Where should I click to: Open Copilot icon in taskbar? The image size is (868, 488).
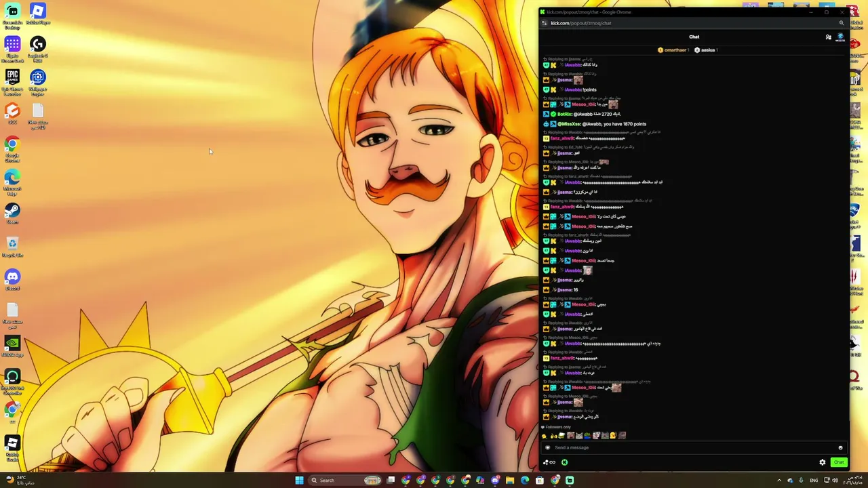pos(480,480)
